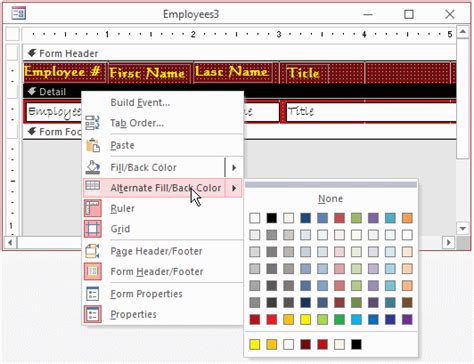Choose recent color yellow swatch

tap(255, 344)
